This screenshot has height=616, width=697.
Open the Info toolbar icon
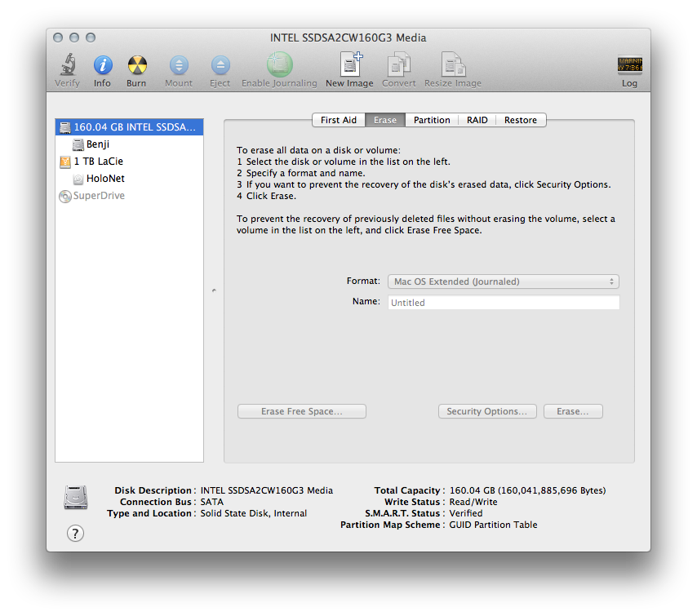tap(103, 65)
